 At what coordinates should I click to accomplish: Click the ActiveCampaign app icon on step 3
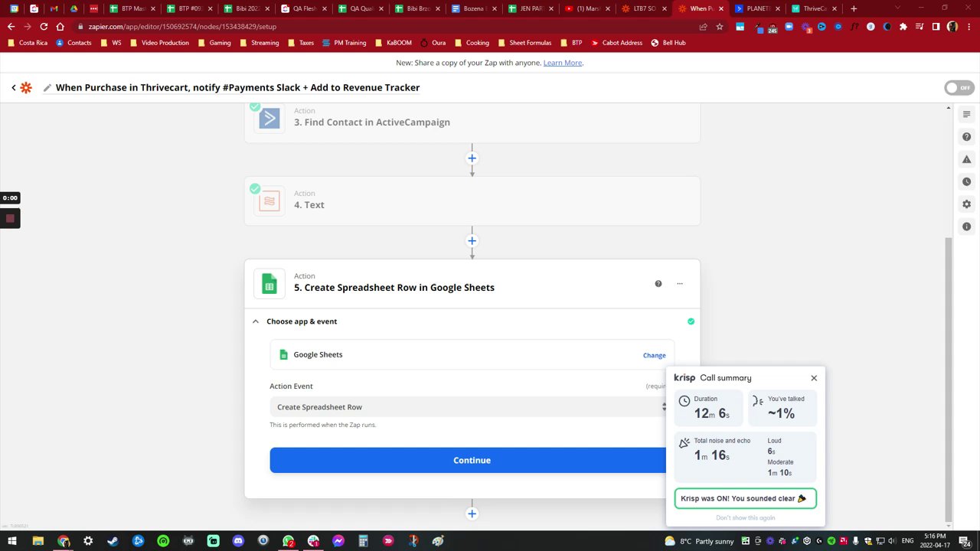269,118
